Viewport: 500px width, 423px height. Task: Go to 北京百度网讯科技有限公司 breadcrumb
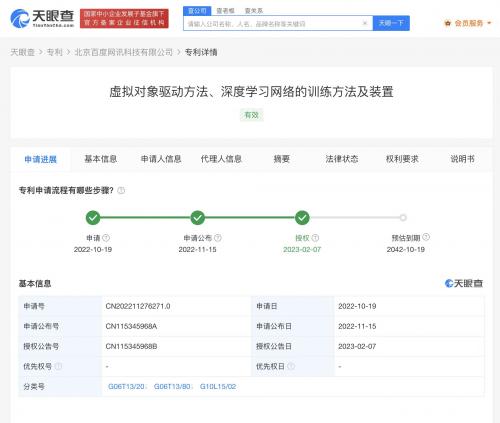[x=124, y=52]
